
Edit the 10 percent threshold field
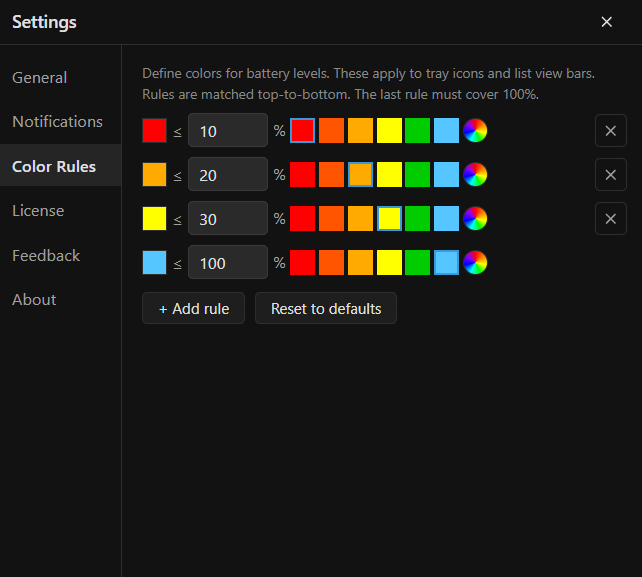tap(228, 131)
